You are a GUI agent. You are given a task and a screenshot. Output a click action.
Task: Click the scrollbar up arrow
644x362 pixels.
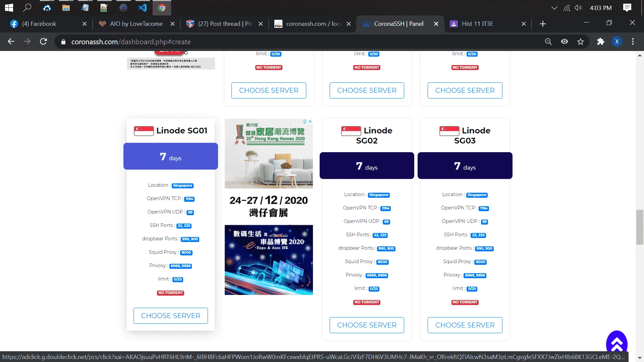pos(640,55)
